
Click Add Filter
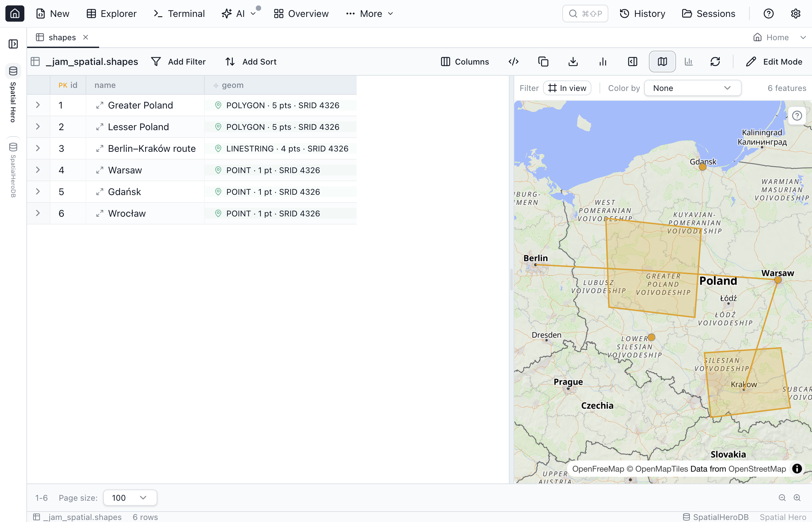(x=178, y=61)
